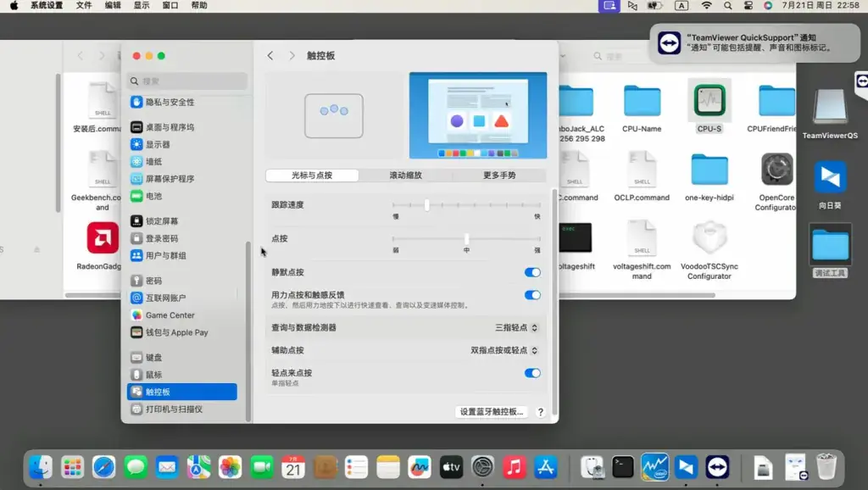Open the Edit (编辑) menu

click(x=113, y=6)
